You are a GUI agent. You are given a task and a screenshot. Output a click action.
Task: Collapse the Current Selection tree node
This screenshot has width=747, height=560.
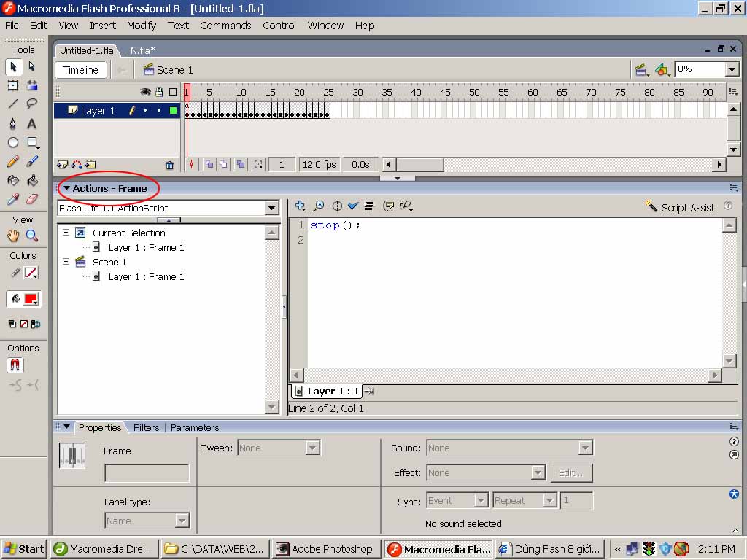pos(66,233)
